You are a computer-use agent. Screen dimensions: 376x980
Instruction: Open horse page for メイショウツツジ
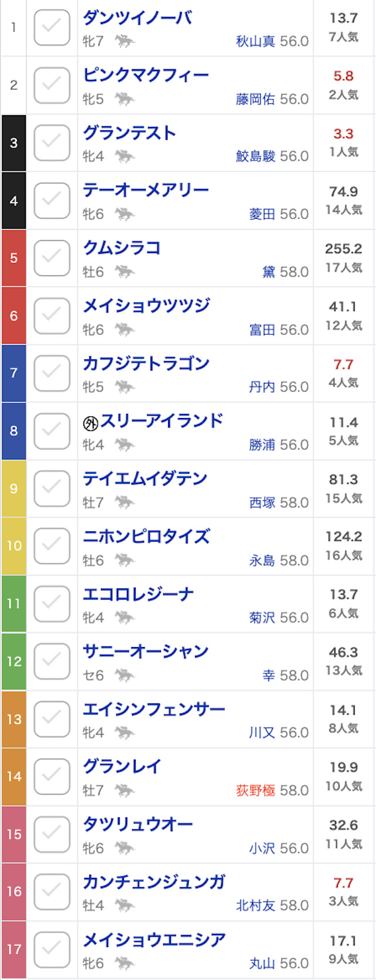click(146, 305)
